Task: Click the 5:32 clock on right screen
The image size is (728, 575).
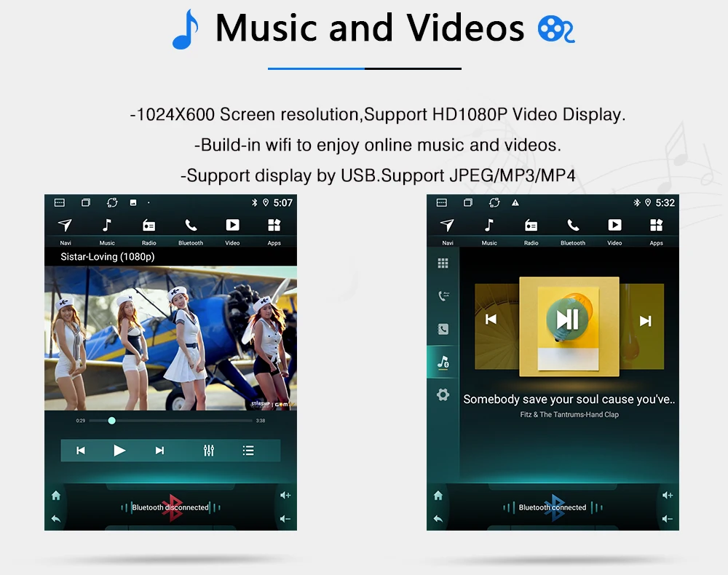Action: (x=665, y=203)
